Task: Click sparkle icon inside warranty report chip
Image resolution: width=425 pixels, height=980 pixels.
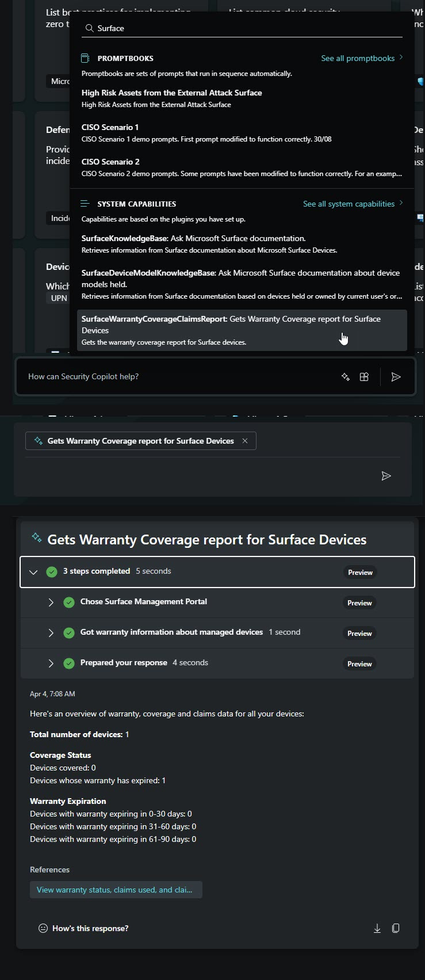Action: pyautogui.click(x=38, y=441)
